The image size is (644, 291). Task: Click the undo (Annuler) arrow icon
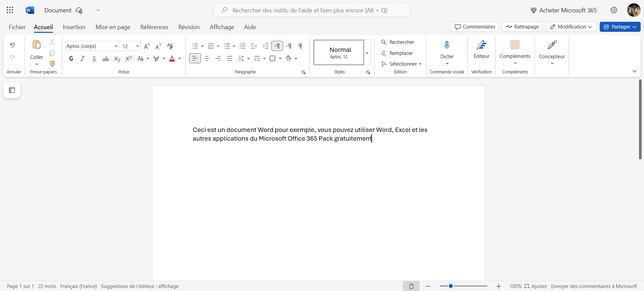point(12,45)
